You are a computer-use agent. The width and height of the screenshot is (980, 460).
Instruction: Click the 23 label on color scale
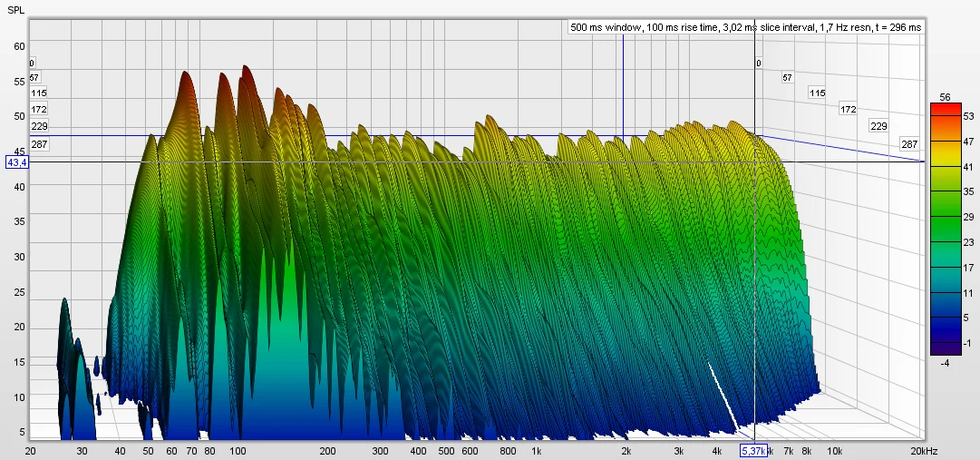pyautogui.click(x=969, y=242)
